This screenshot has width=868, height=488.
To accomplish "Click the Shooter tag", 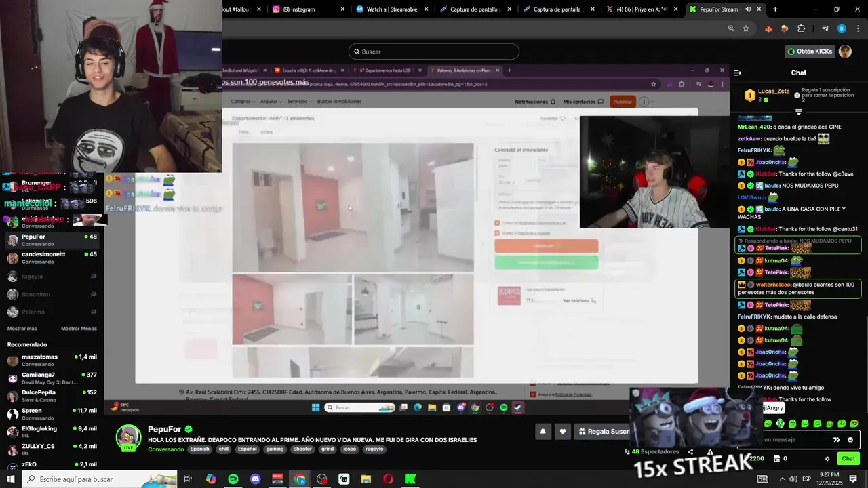I will pyautogui.click(x=302, y=449).
